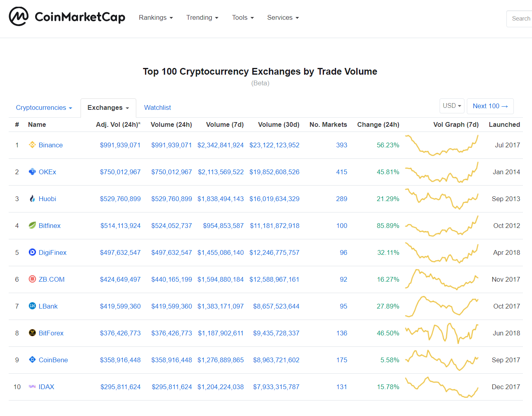
Task: Open the IDAX exchange link
Action: [x=47, y=387]
